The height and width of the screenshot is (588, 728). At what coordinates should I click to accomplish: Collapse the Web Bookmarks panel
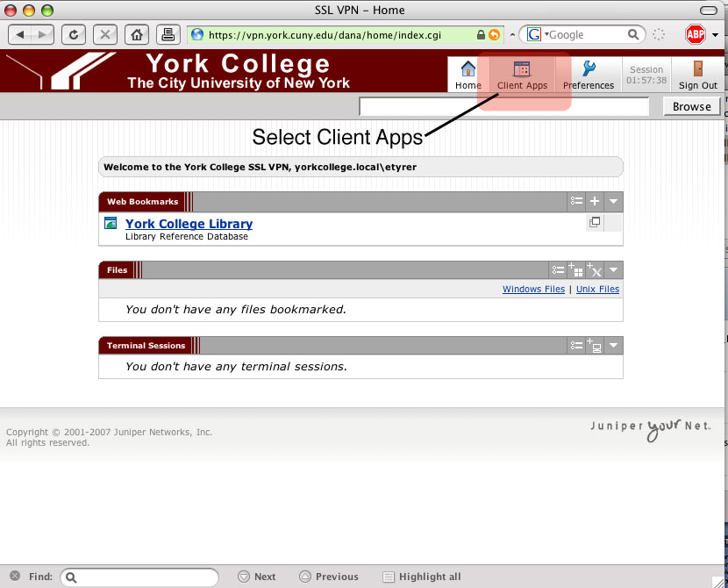[613, 201]
